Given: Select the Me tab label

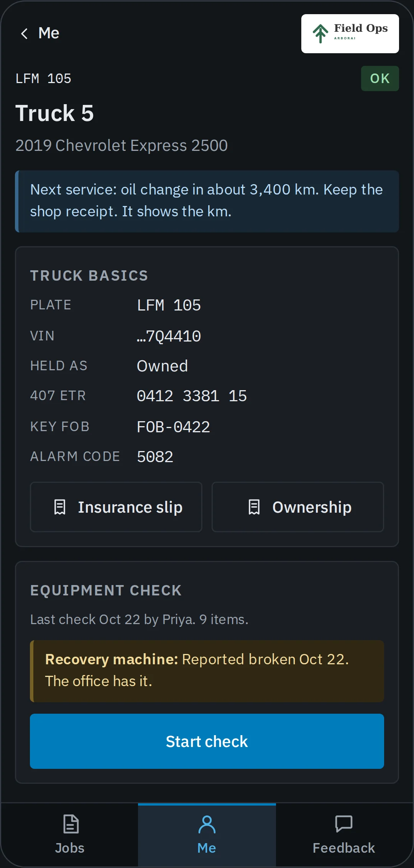Looking at the screenshot, I should (x=207, y=848).
